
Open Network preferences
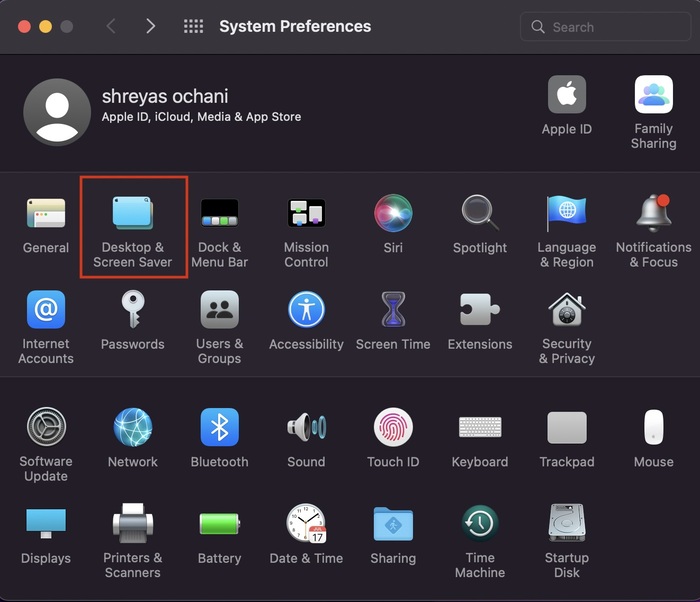point(133,427)
